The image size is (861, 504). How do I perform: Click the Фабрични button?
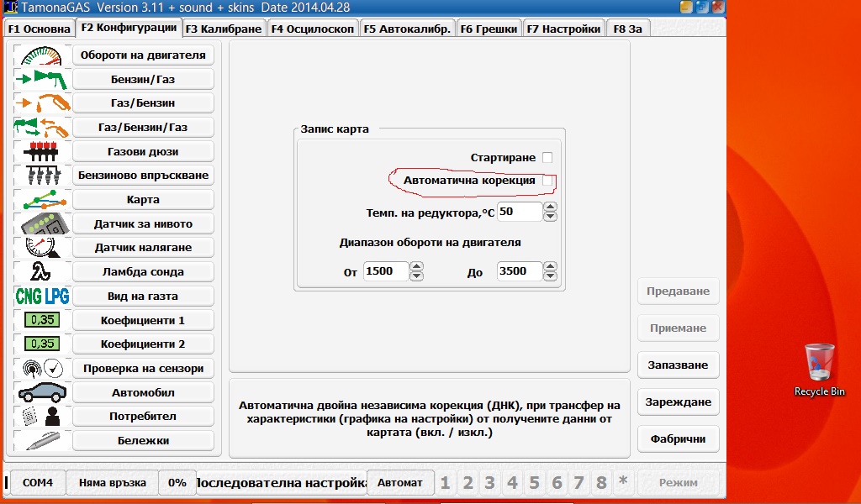(678, 438)
